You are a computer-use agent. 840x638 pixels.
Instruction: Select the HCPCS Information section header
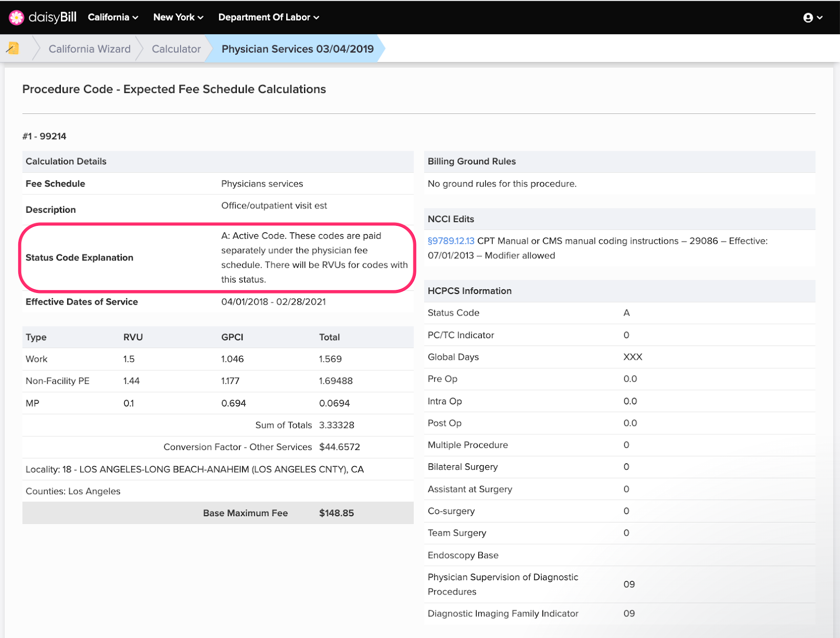pyautogui.click(x=469, y=291)
